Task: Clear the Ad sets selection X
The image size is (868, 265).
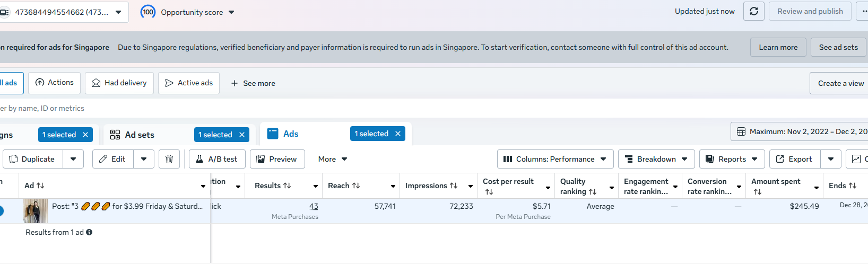Action: [x=242, y=135]
